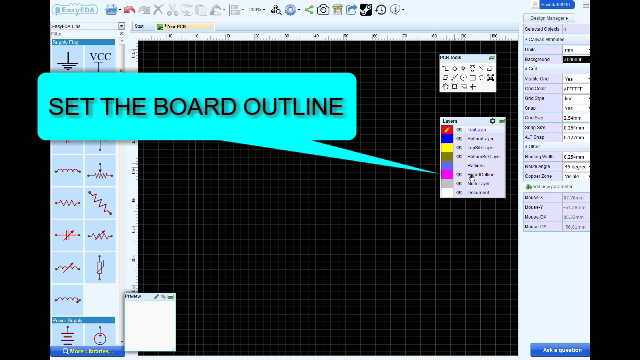Toggle visibility eye of Document layer
Screen dimensions: 640x360
459,193
